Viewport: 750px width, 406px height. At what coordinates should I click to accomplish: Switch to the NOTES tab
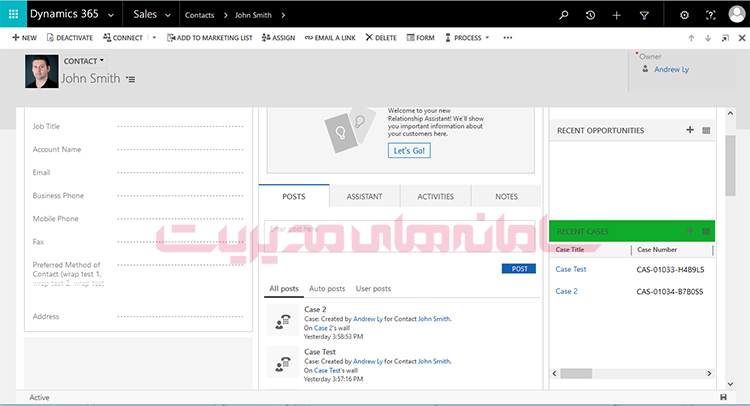coord(506,197)
